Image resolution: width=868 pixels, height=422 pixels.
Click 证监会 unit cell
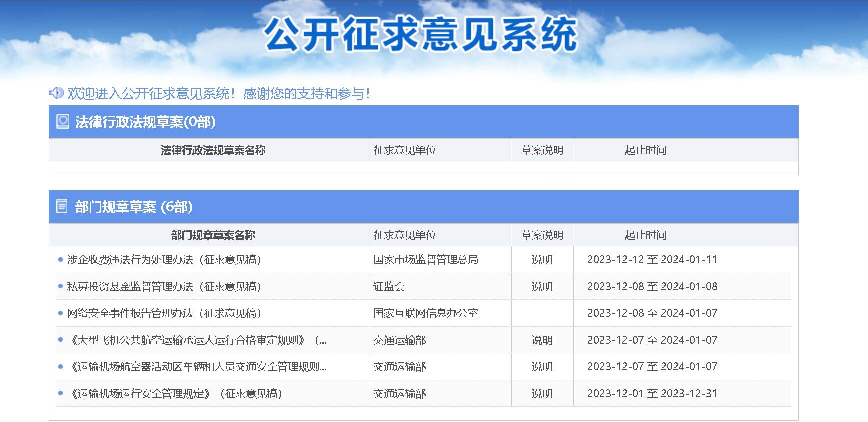389,287
